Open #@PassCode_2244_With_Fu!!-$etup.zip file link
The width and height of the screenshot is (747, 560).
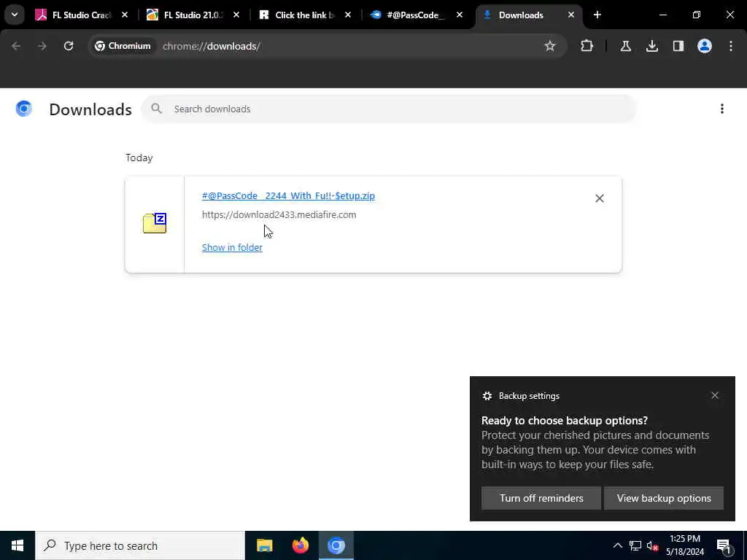288,195
